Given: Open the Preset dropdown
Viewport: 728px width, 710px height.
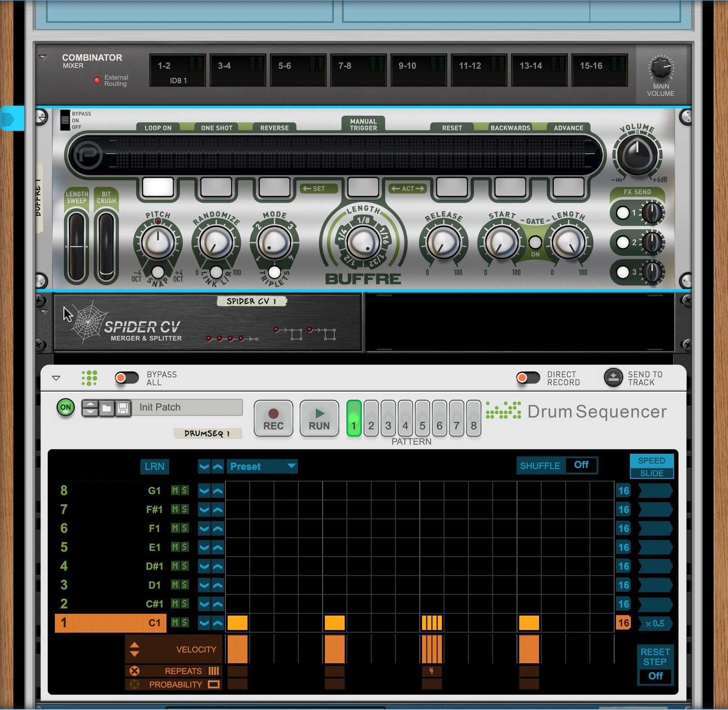Looking at the screenshot, I should (x=262, y=466).
